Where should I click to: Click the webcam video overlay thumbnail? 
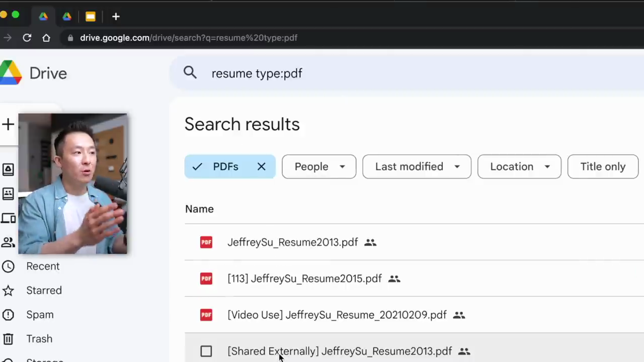[72, 184]
